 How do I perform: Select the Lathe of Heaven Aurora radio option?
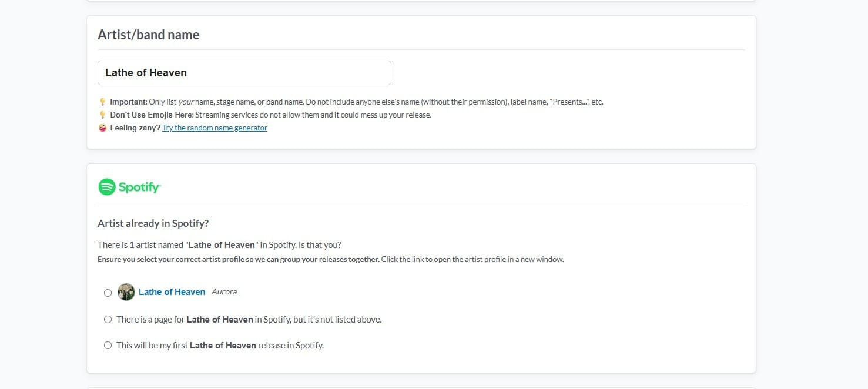108,293
